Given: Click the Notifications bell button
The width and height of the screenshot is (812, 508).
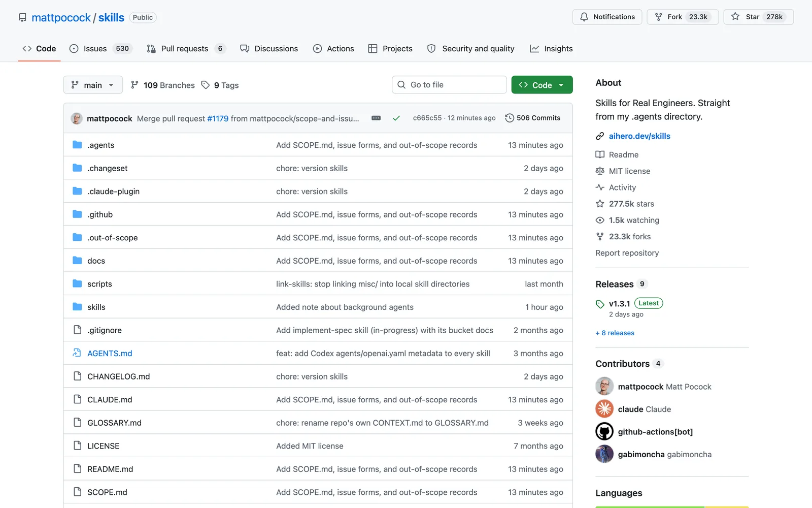Looking at the screenshot, I should tap(607, 17).
